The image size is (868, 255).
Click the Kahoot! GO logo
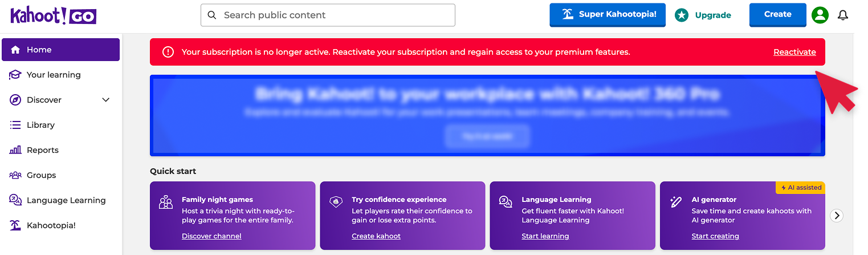(53, 16)
